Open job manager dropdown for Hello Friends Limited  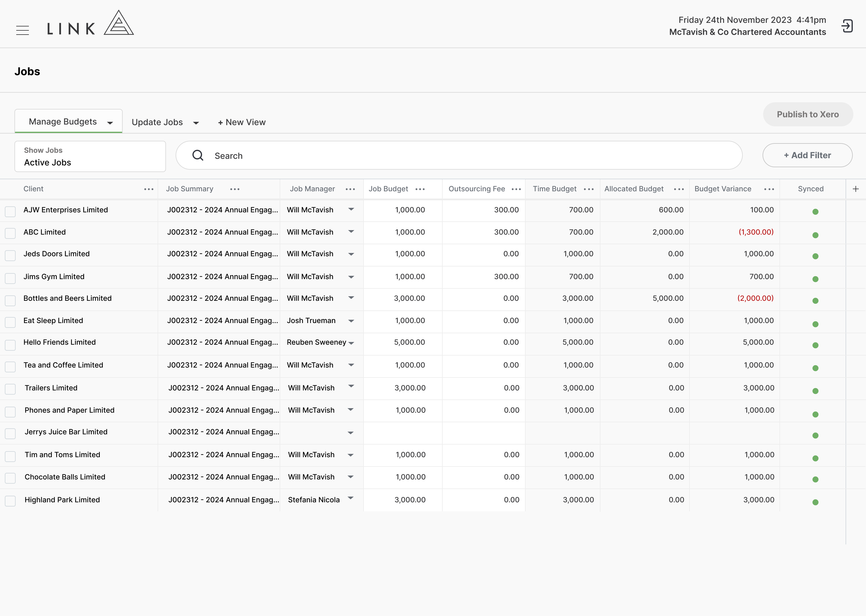point(351,343)
